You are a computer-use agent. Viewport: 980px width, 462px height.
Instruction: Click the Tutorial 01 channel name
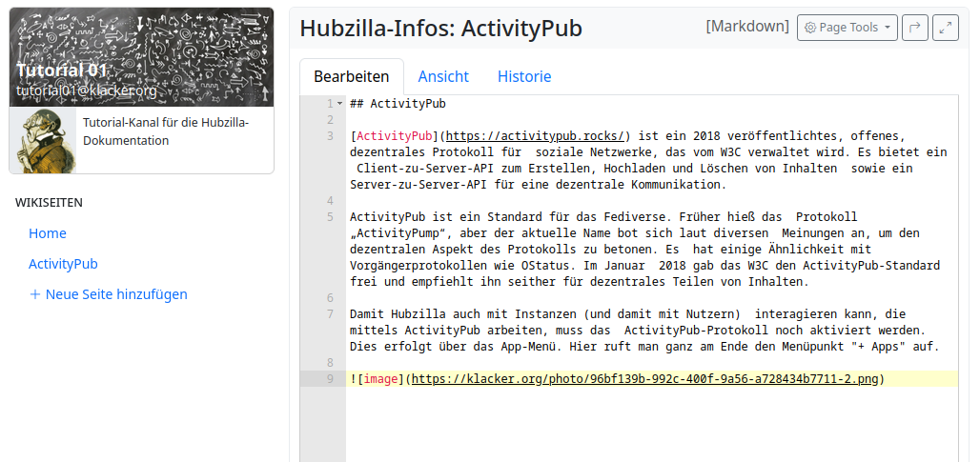[62, 70]
